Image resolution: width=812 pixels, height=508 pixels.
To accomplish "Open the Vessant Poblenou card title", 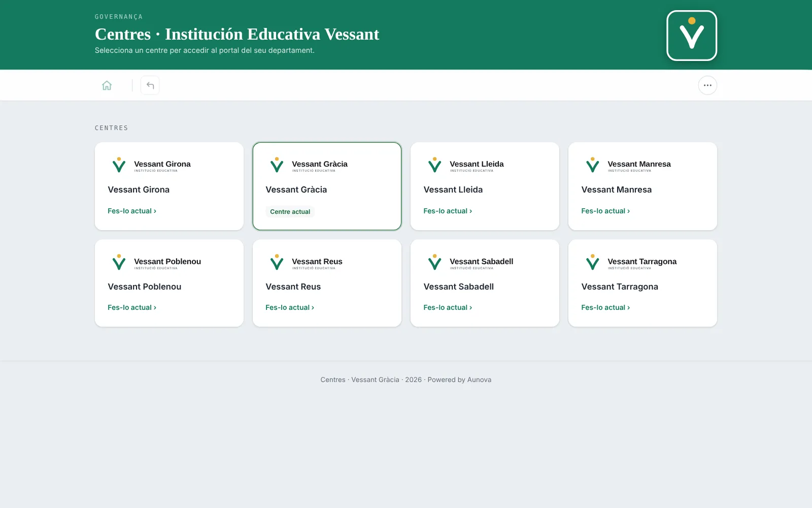I will pyautogui.click(x=145, y=287).
